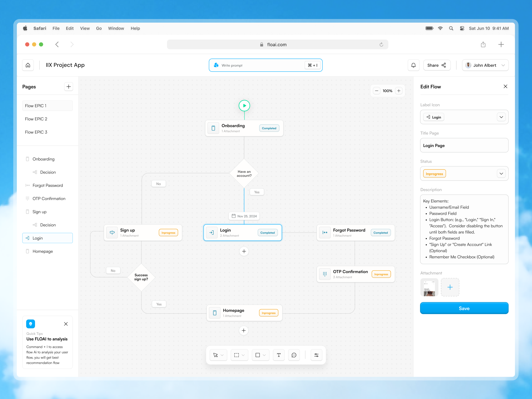The image size is (532, 399).
Task: Close the Edit Flow panel
Action: (505, 87)
